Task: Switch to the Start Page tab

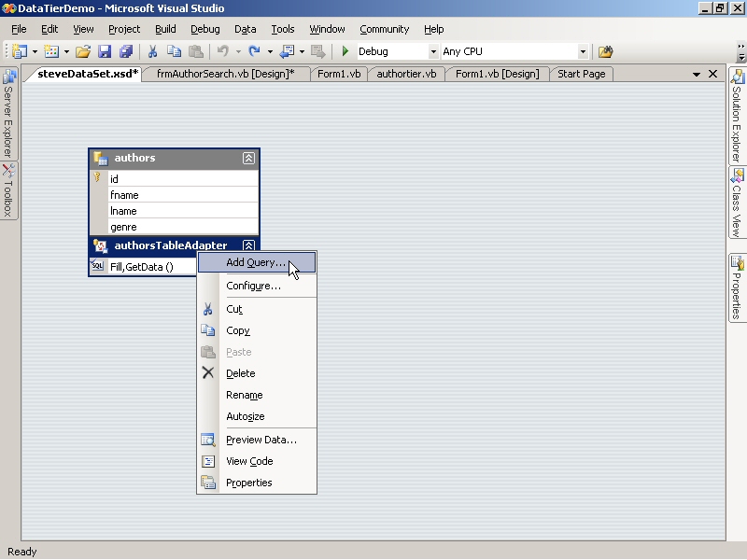Action: [x=581, y=74]
